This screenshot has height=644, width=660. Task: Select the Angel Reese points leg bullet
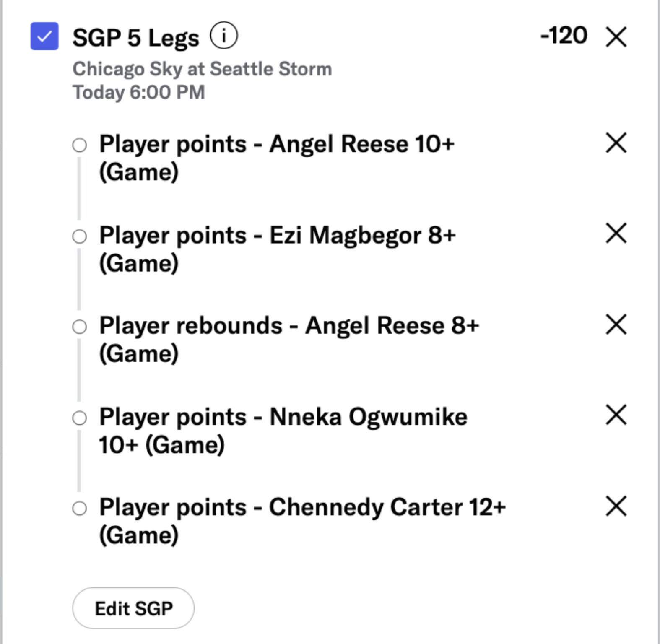[80, 145]
